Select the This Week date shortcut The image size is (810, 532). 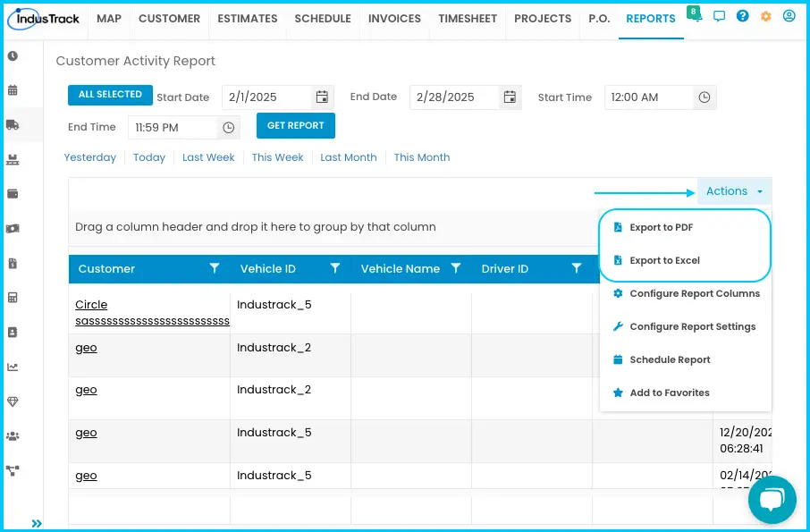coord(277,157)
